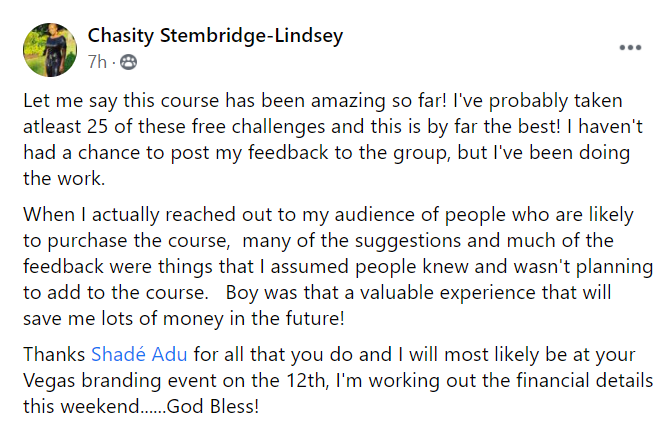Click the group privacy audience icon
The width and height of the screenshot is (666, 427).
[x=128, y=62]
